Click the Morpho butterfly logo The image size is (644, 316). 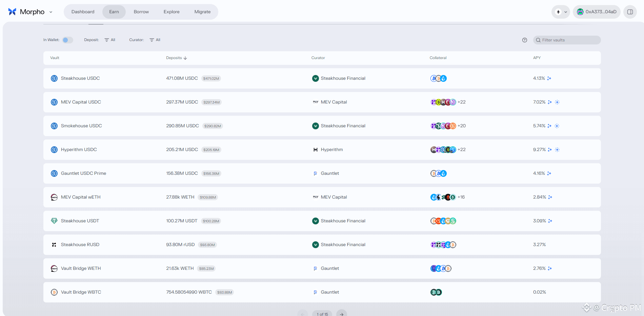point(12,12)
